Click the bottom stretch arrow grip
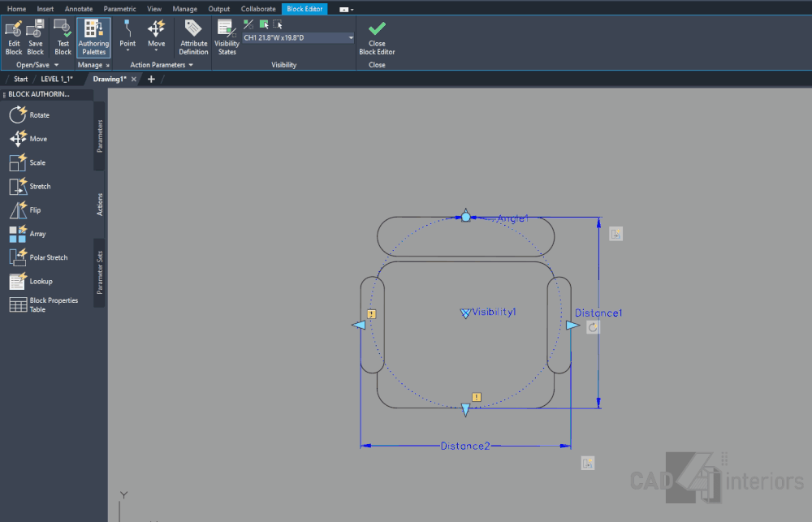812x522 pixels. [465, 410]
